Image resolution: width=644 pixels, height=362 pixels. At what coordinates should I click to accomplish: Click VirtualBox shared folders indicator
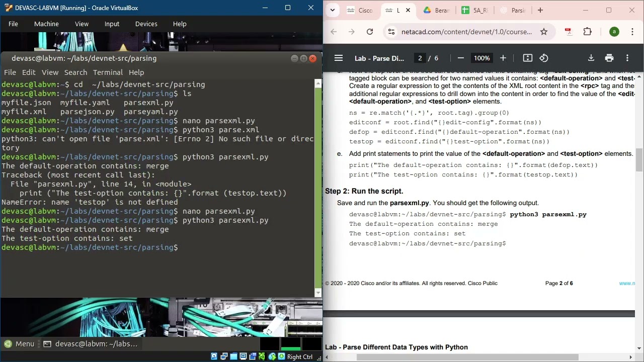click(x=233, y=356)
